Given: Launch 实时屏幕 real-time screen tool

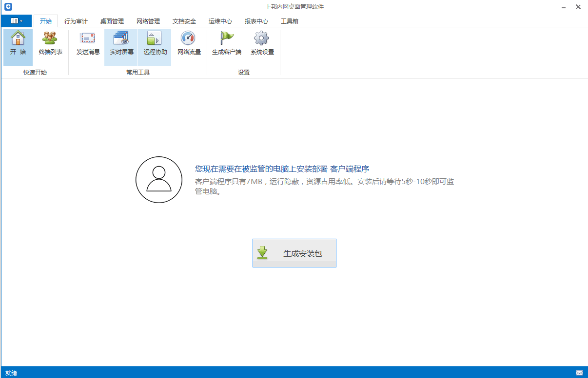Looking at the screenshot, I should 121,47.
